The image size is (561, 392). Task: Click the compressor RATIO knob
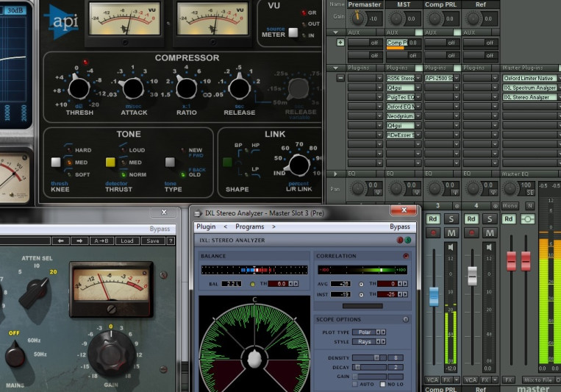pyautogui.click(x=186, y=88)
